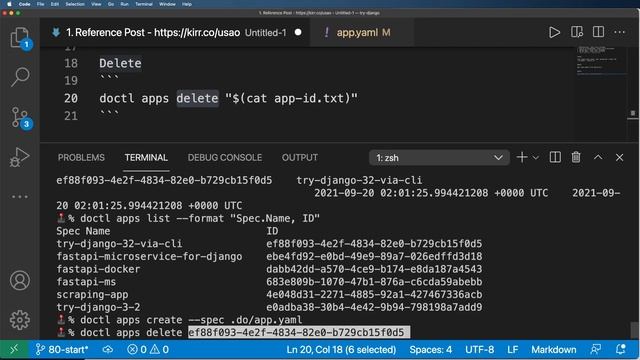Open the Window menu

coord(167,4)
